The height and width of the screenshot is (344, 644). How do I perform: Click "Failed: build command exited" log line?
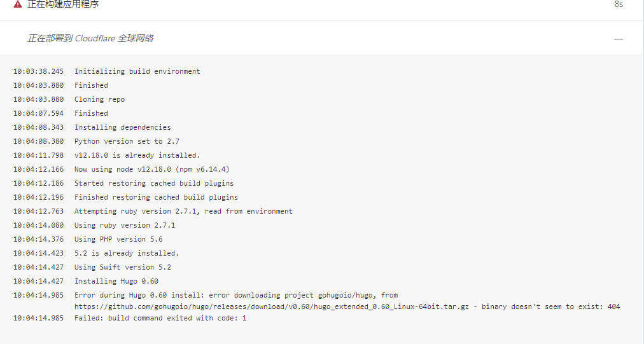click(x=160, y=318)
